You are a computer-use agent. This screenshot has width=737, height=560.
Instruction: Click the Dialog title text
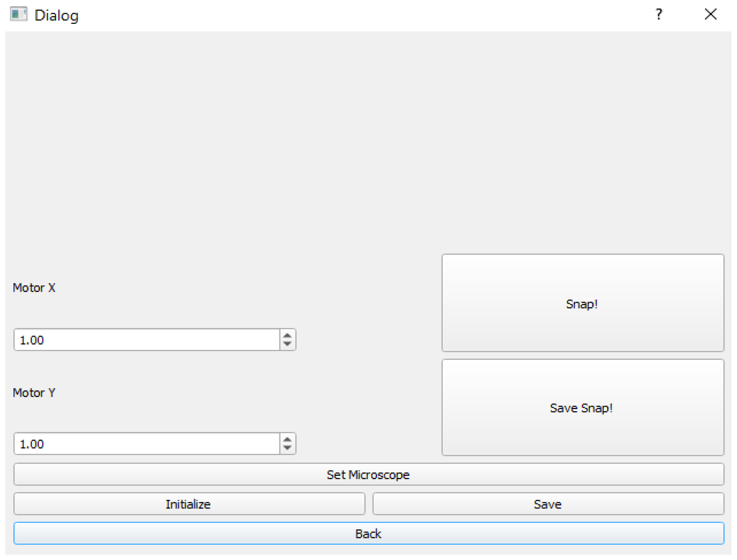(56, 15)
